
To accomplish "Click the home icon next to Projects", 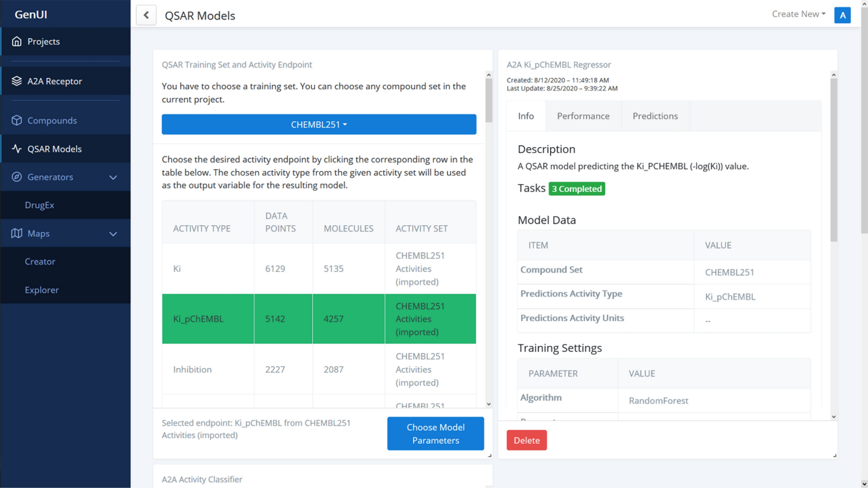I will click(17, 41).
